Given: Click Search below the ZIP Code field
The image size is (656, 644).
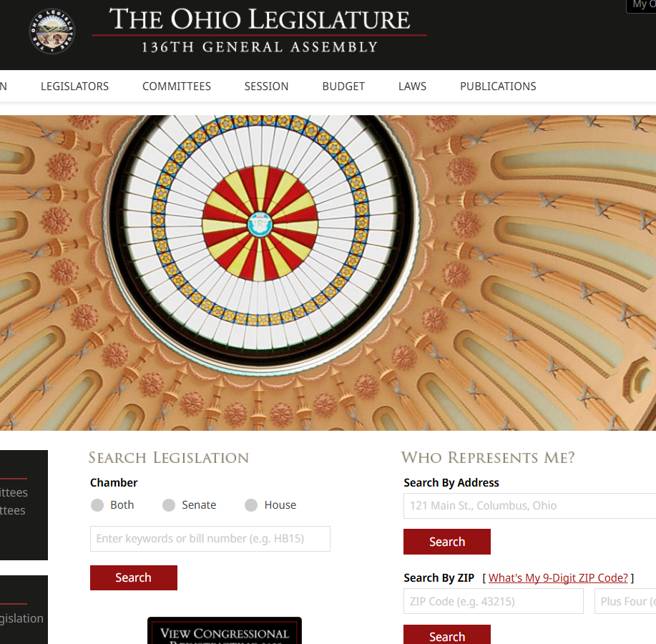Looking at the screenshot, I should pyautogui.click(x=447, y=635).
